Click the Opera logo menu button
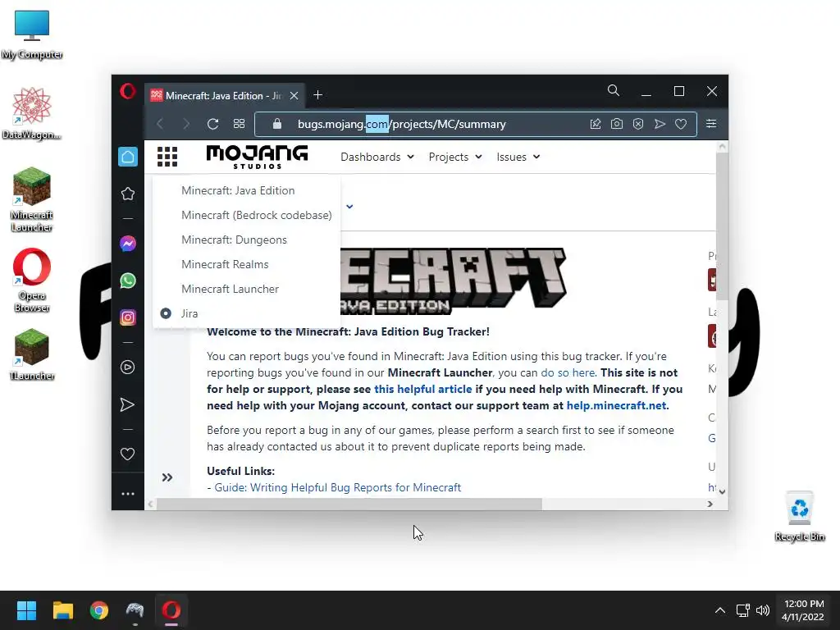840x630 pixels. click(x=127, y=91)
